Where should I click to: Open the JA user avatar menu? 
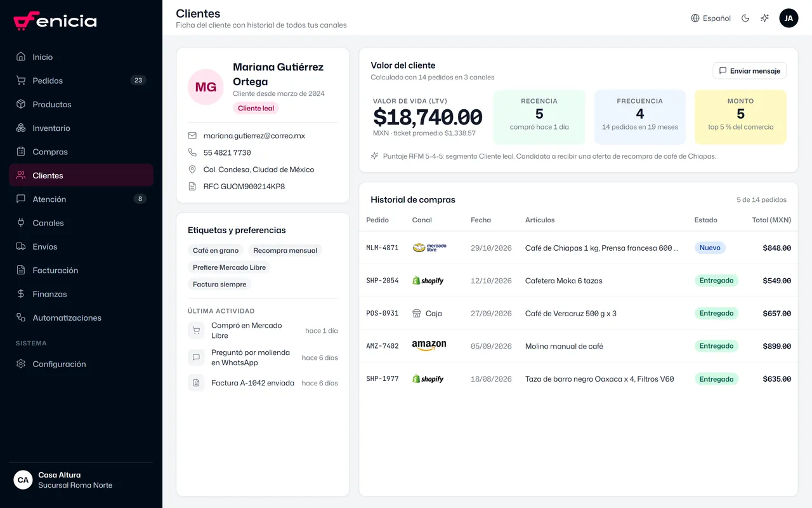pos(789,18)
